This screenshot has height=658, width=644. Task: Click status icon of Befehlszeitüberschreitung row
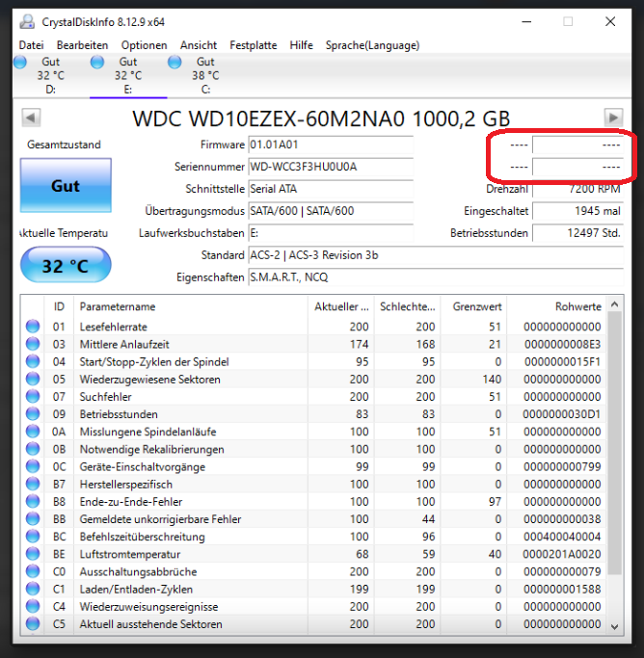point(33,537)
